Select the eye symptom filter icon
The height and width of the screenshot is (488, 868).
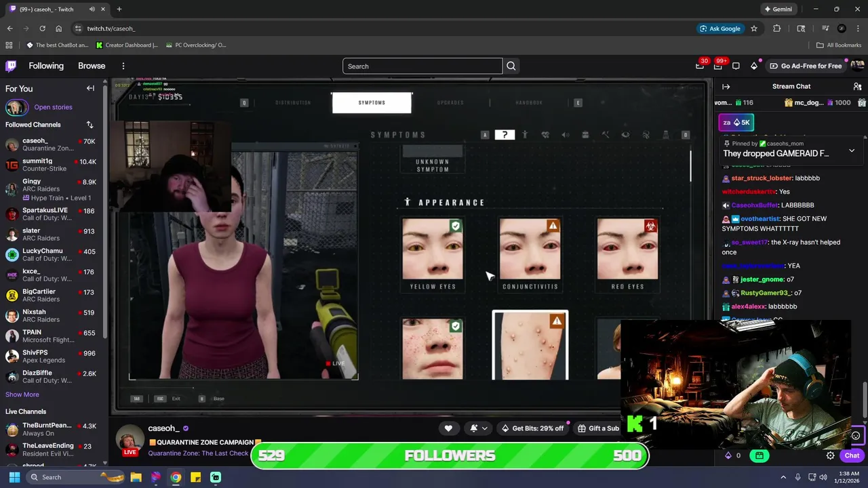click(625, 135)
